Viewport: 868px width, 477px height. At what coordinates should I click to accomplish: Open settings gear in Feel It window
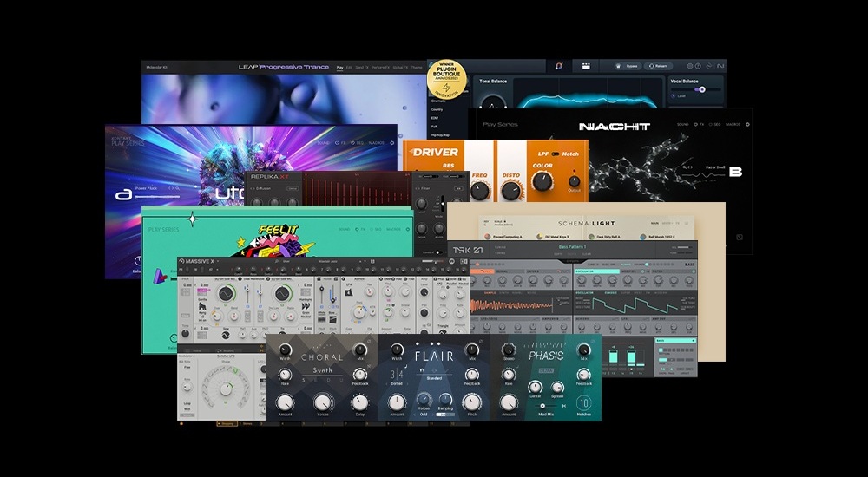409,229
